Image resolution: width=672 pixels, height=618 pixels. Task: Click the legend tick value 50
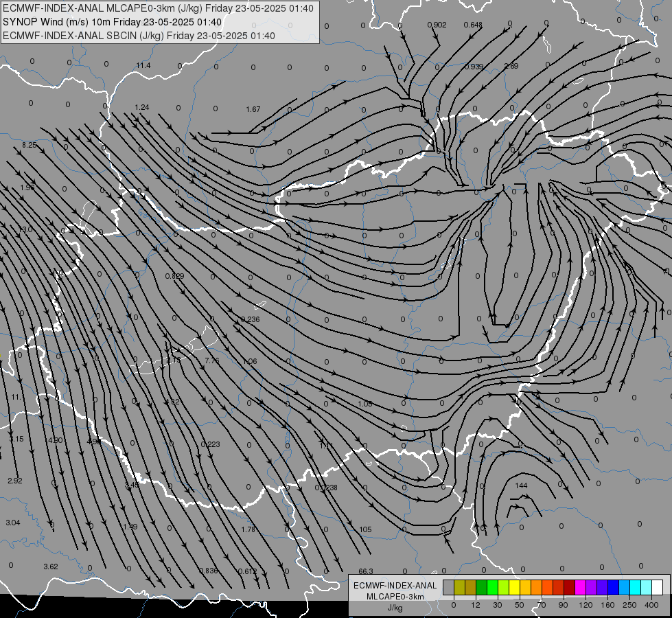(x=520, y=605)
